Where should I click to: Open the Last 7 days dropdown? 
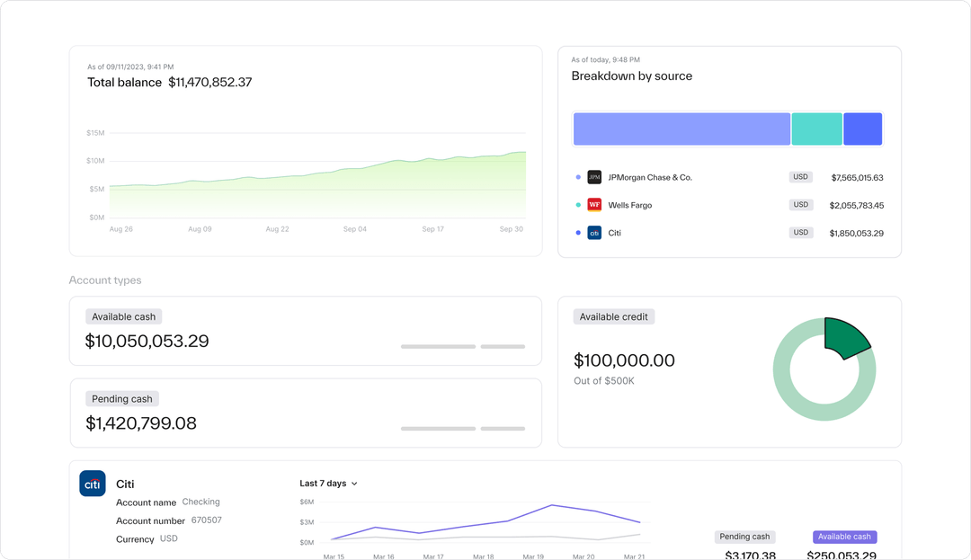click(328, 483)
